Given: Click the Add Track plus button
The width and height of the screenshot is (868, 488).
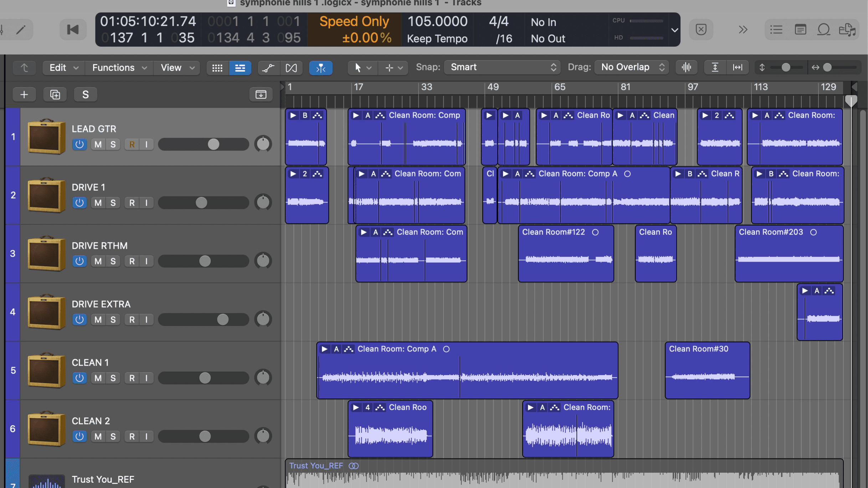Looking at the screenshot, I should pyautogui.click(x=24, y=94).
